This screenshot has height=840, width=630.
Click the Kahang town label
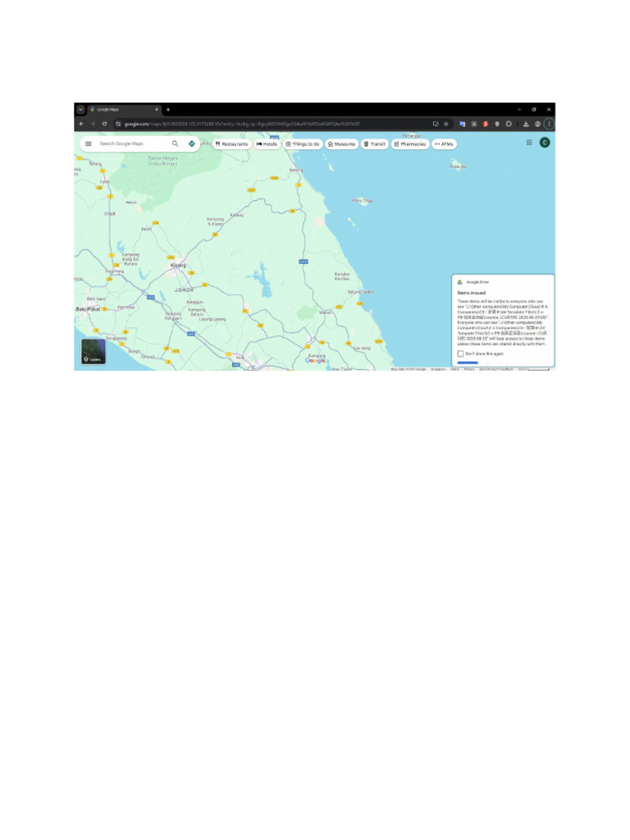tap(237, 215)
